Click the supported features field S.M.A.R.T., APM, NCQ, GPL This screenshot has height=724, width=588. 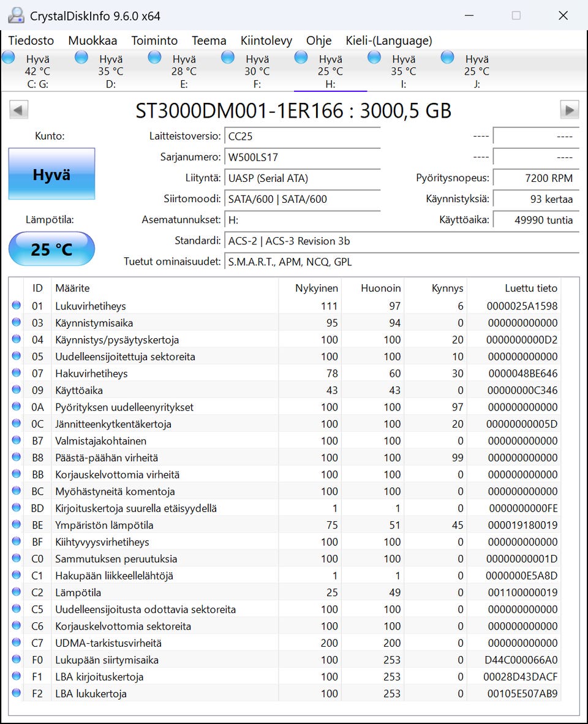(x=402, y=262)
